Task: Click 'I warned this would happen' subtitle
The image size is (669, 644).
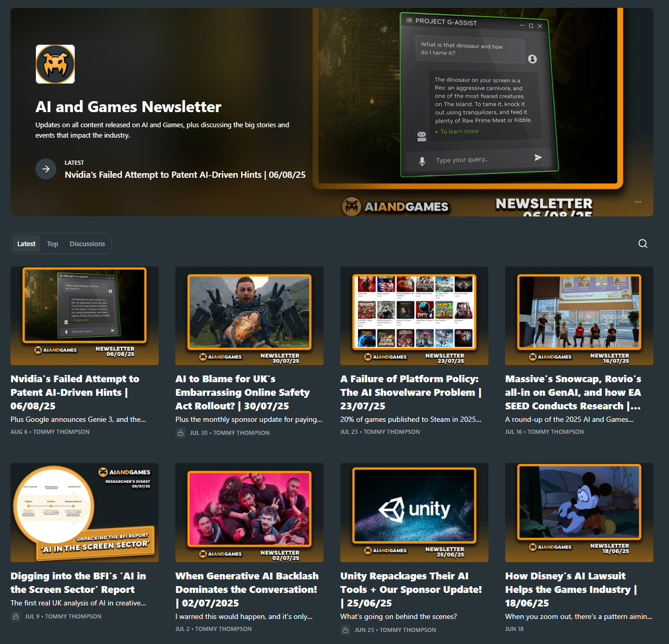Action: [244, 616]
